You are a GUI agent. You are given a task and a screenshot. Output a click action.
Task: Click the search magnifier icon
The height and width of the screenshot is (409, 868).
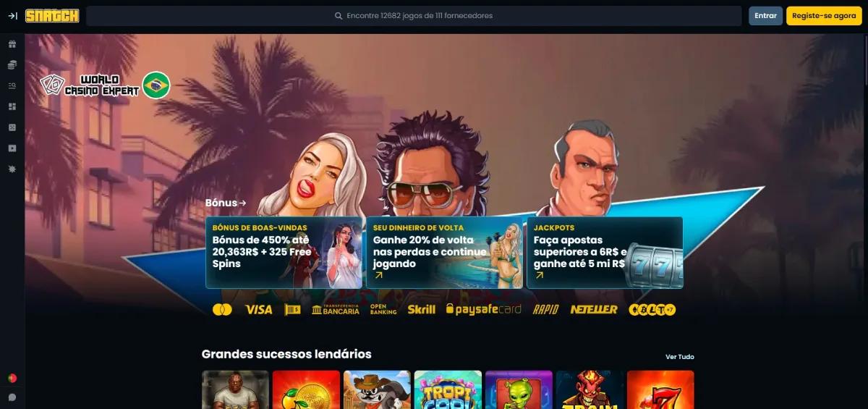(x=339, y=16)
